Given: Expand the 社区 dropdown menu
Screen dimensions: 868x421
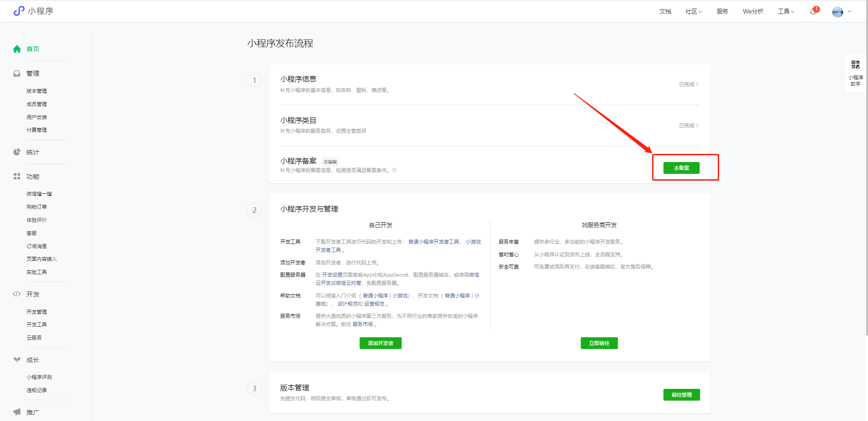Looking at the screenshot, I should (693, 12).
